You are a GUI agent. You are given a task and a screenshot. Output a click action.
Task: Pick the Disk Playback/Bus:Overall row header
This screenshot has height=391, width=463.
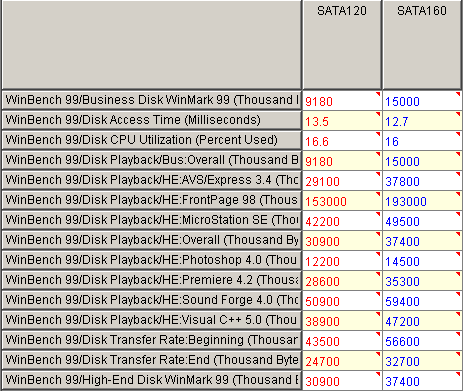(151, 160)
